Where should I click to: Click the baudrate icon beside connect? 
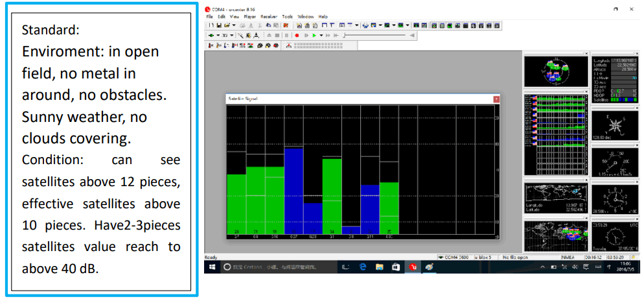pos(225,36)
